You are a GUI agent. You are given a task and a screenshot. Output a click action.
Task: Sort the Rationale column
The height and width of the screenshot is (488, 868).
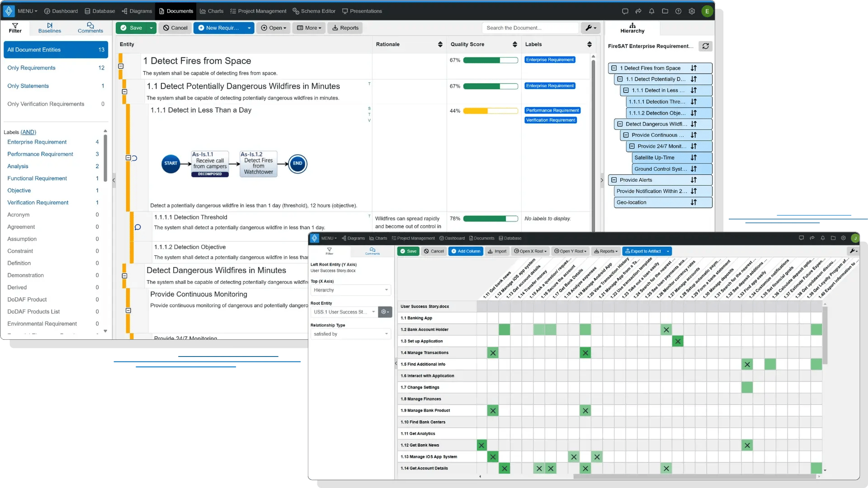[x=440, y=44]
